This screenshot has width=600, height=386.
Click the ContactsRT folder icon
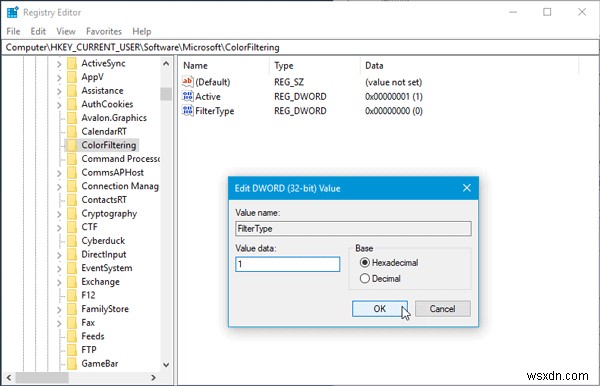pos(72,200)
